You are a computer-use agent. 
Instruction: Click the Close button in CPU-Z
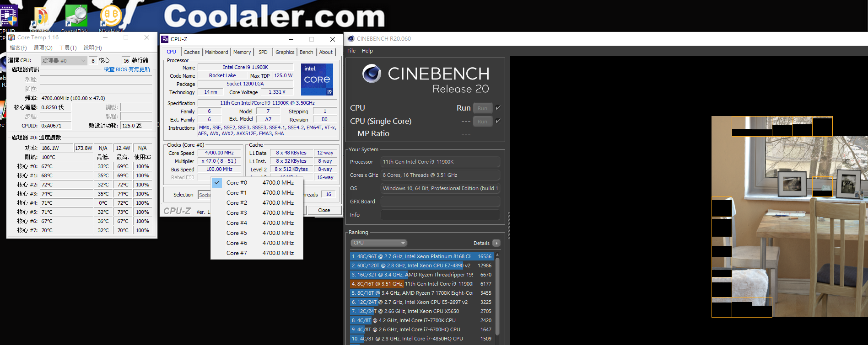click(324, 210)
